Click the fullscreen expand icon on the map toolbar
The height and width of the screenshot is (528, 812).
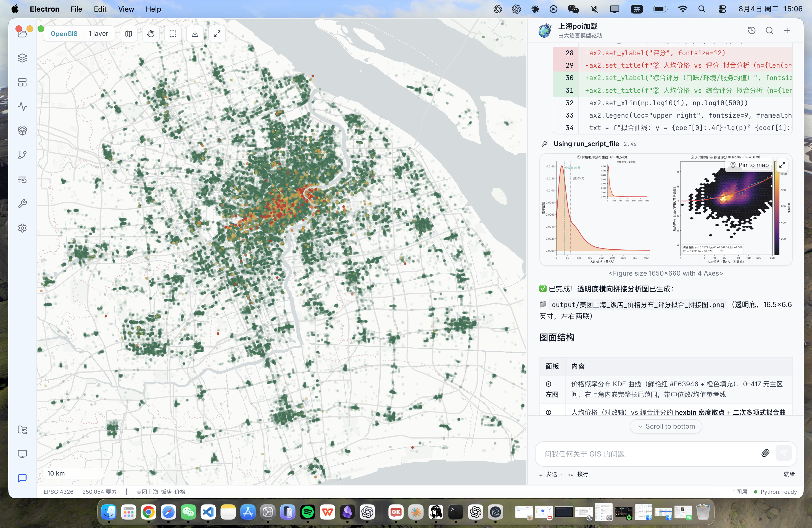tap(217, 33)
